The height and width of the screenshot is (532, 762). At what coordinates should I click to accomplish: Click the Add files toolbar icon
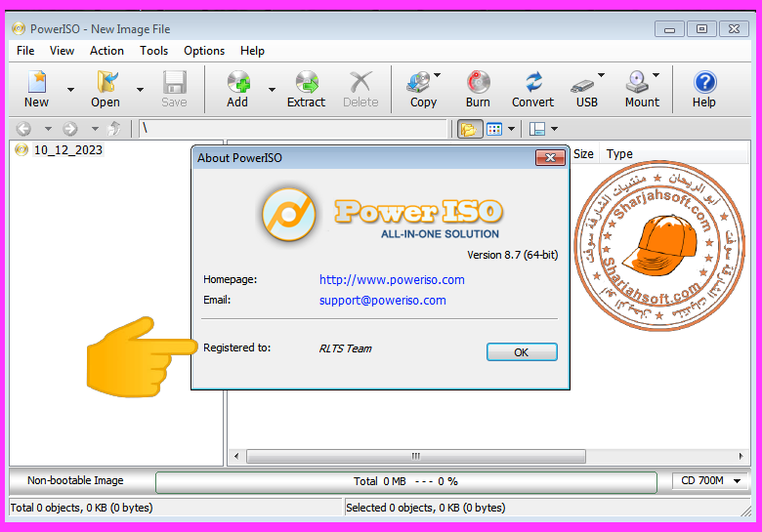pos(237,82)
